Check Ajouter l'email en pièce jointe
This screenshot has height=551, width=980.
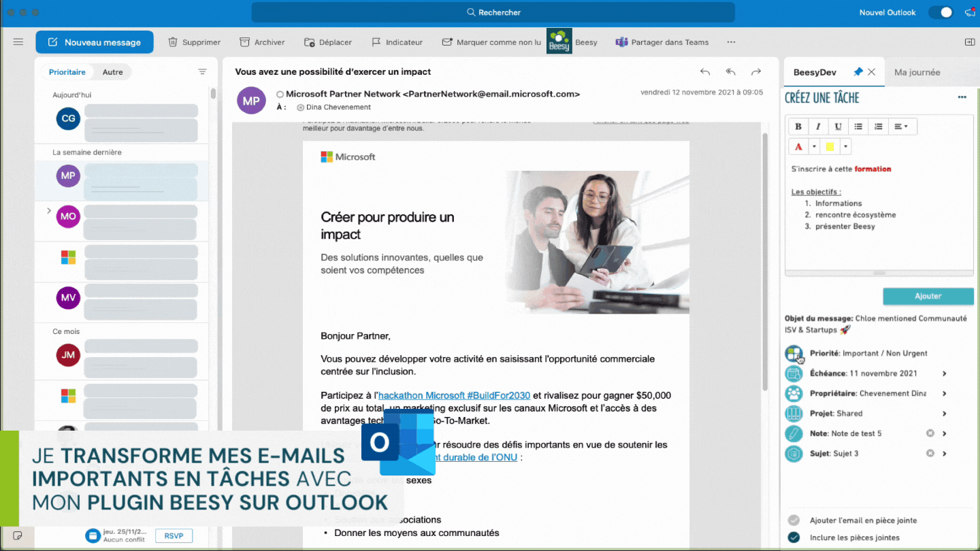[794, 520]
